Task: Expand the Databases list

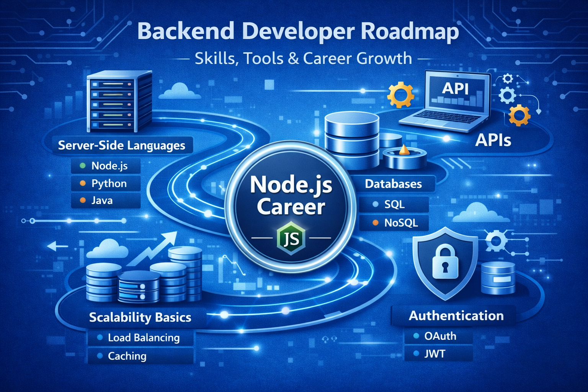Action: point(393,184)
